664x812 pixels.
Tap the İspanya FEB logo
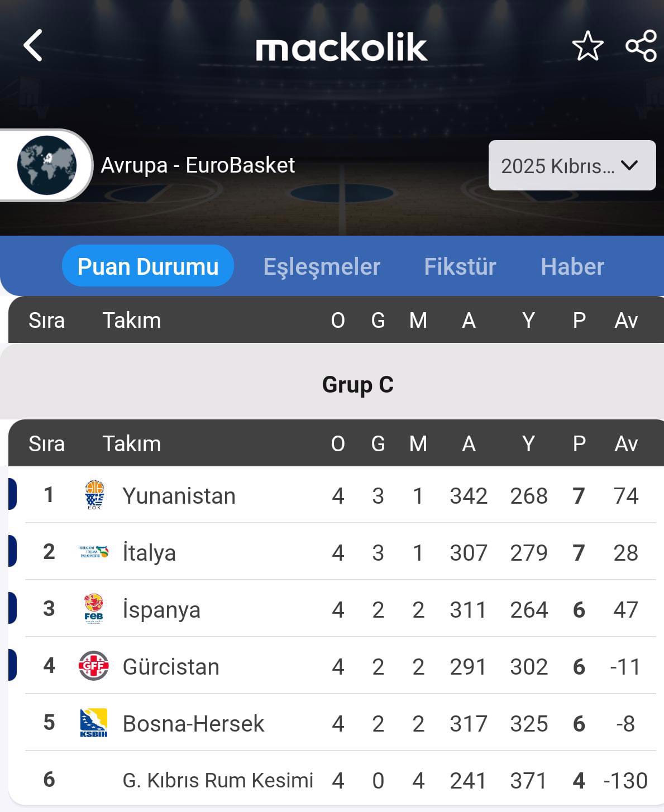[x=93, y=609]
